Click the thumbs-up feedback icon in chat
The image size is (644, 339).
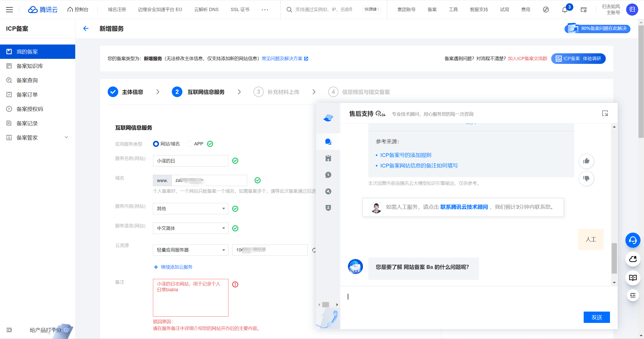click(586, 161)
